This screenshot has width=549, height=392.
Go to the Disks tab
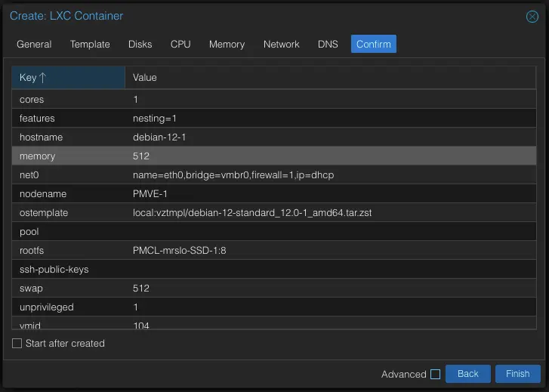click(140, 45)
